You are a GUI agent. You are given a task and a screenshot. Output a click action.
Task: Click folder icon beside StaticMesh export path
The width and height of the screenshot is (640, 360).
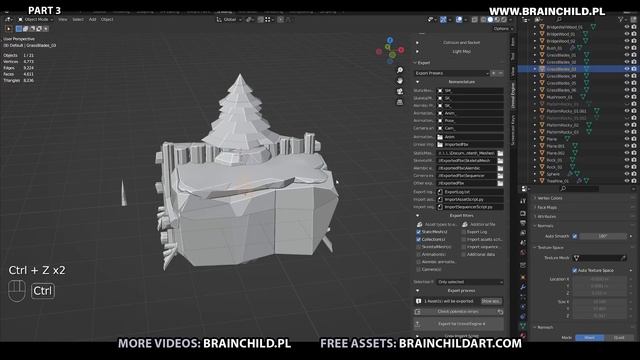(x=500, y=153)
